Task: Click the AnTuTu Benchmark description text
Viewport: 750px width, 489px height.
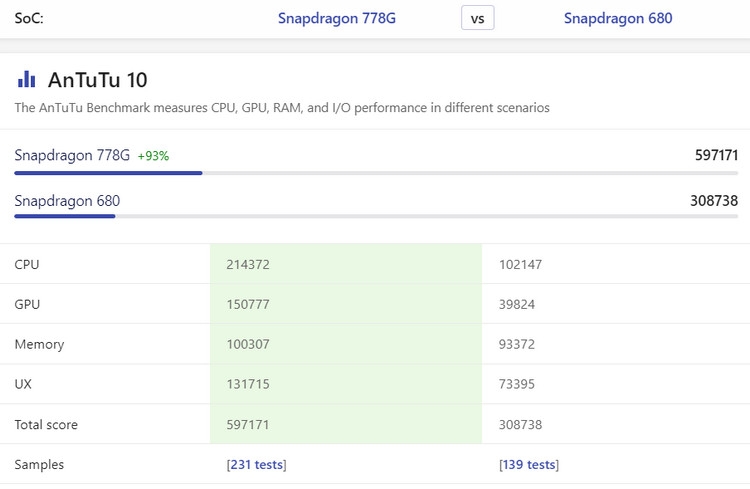Action: (282, 108)
